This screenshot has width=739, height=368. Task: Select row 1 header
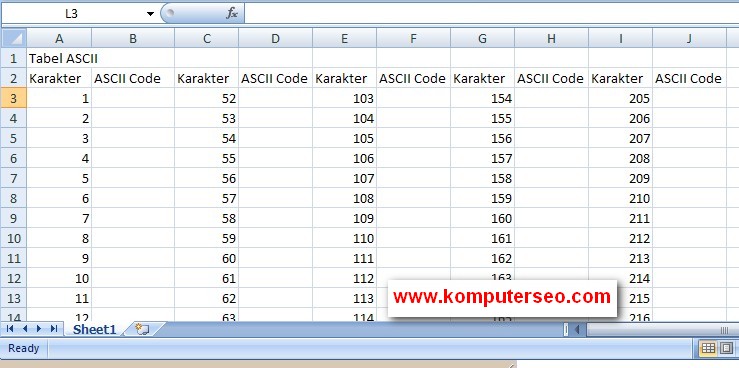[x=14, y=58]
